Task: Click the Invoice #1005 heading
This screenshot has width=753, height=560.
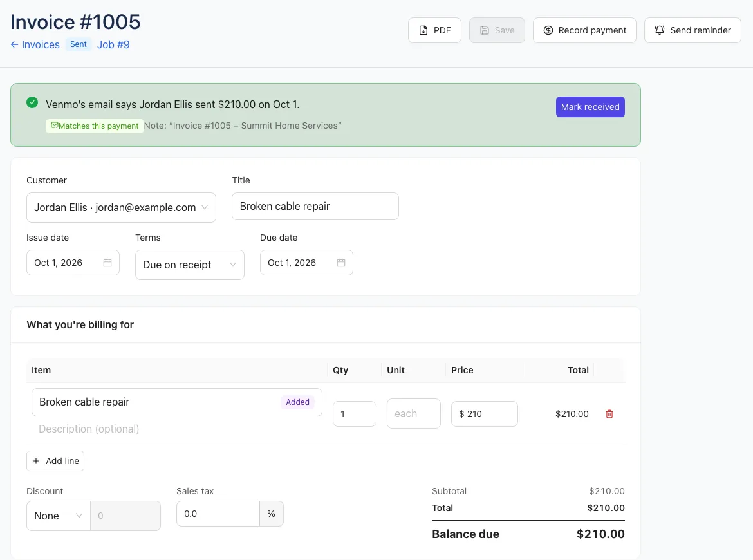Action: (x=75, y=22)
